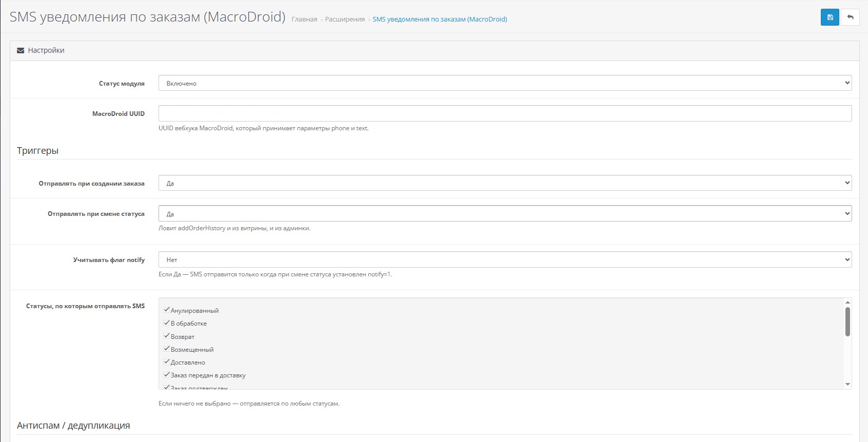Click scroll down arrow in statuses list
868x442 pixels.
tap(847, 384)
